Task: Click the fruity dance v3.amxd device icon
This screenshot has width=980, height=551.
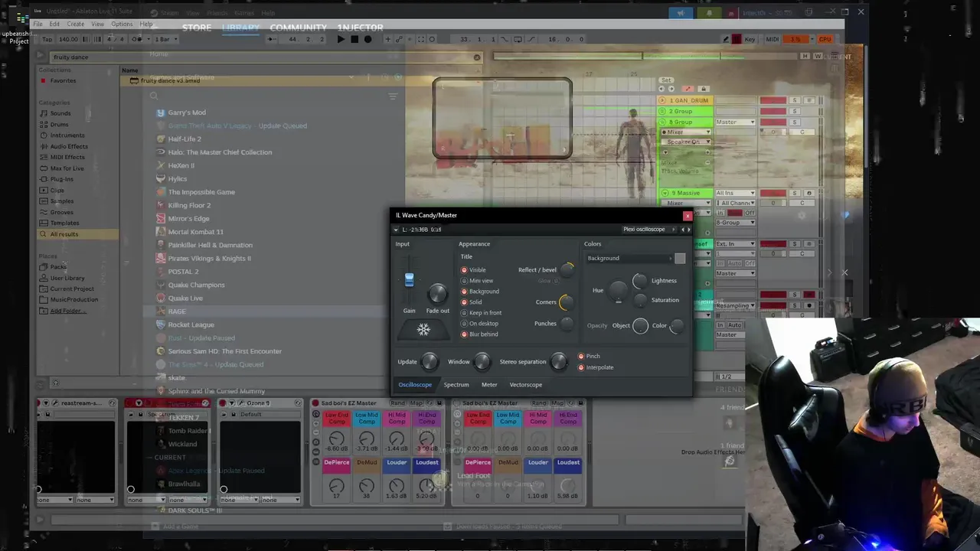Action: (x=134, y=80)
